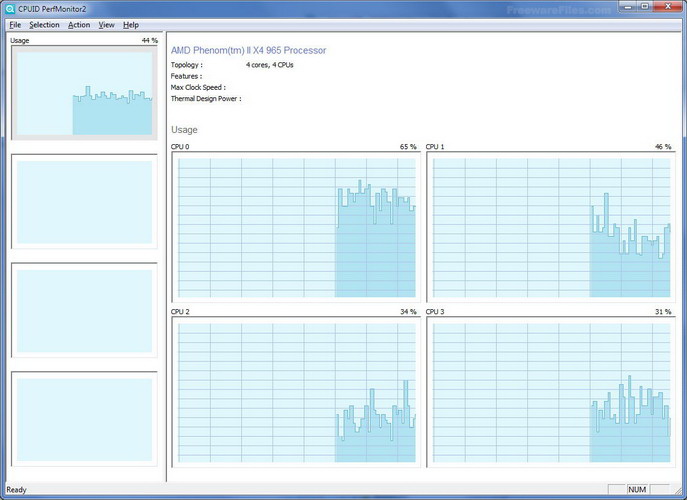The height and width of the screenshot is (500, 687).
Task: Select the Usage thumbnail graph in sidebar
Action: pos(84,93)
